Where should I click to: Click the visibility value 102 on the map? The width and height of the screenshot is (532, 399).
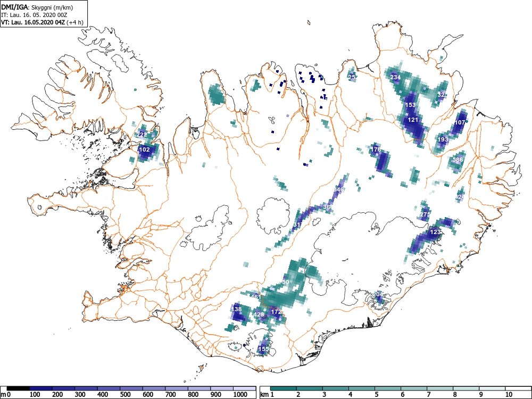click(x=145, y=149)
